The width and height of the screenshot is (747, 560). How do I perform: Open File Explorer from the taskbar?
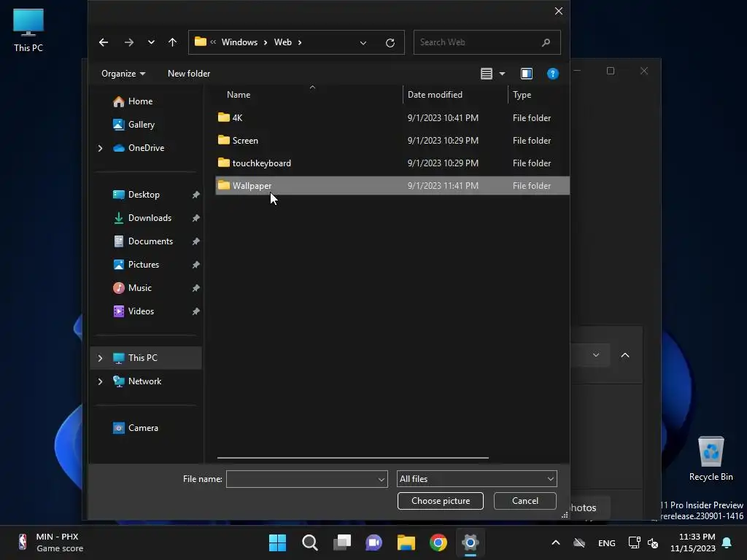pyautogui.click(x=406, y=542)
